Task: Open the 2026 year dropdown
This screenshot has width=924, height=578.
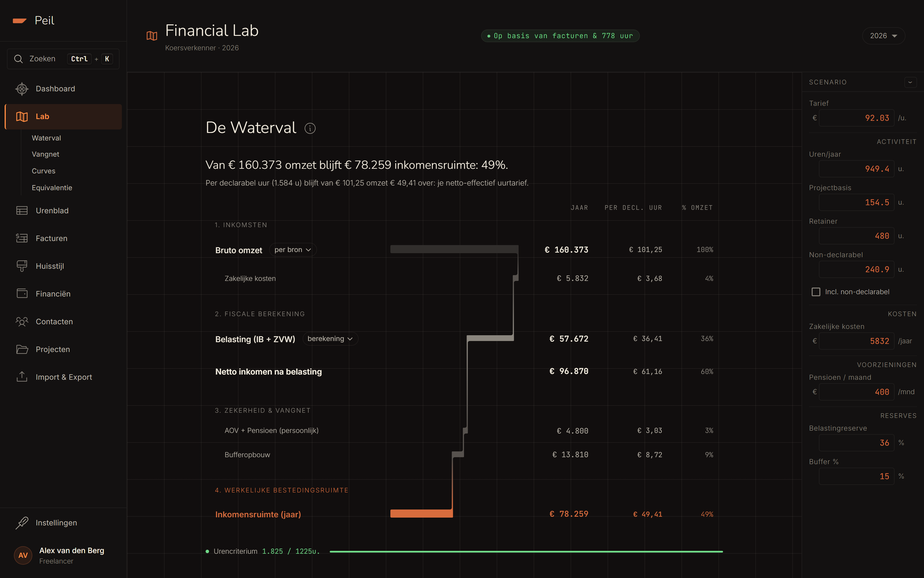Action: point(884,36)
